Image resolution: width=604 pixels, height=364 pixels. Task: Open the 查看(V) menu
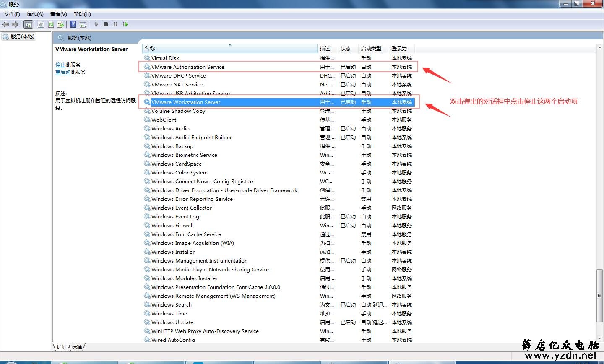click(x=59, y=14)
